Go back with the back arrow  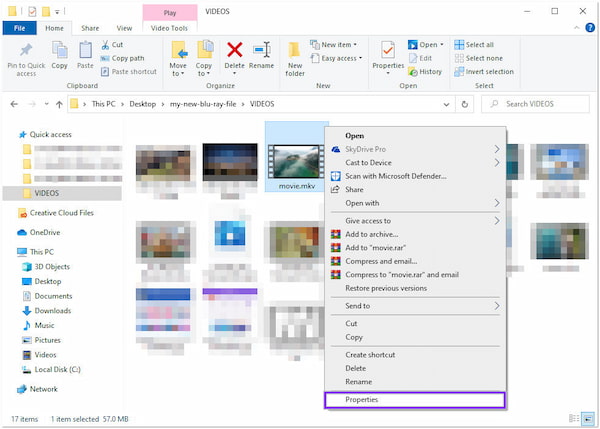(x=14, y=104)
